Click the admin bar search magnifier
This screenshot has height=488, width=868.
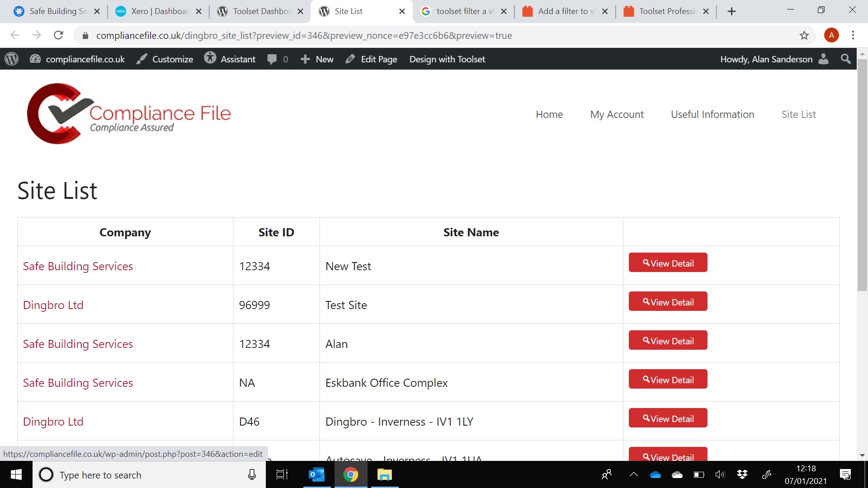click(x=845, y=59)
